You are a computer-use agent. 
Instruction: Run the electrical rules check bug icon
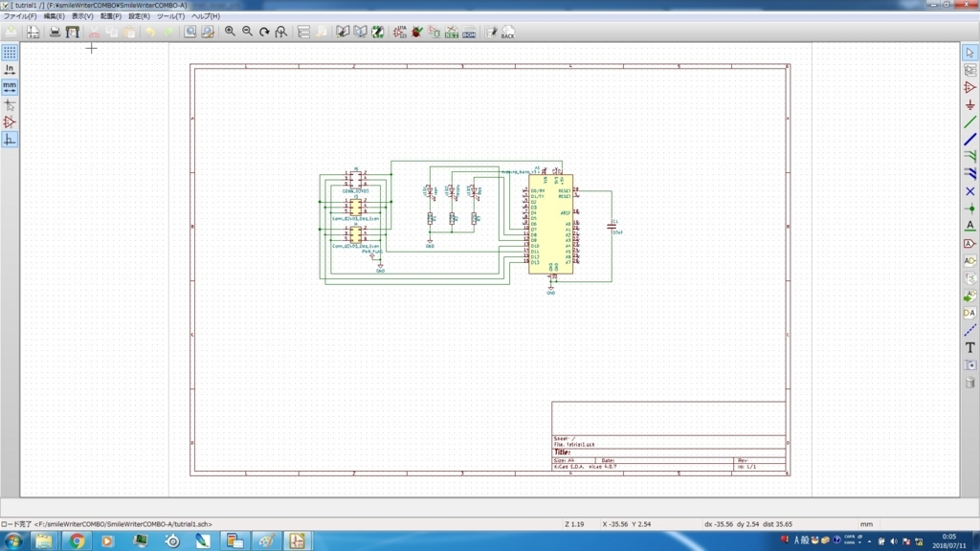pos(417,32)
